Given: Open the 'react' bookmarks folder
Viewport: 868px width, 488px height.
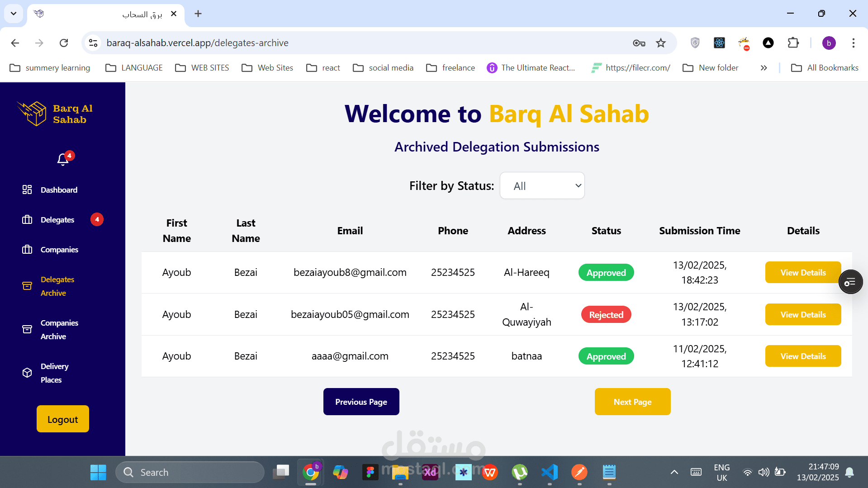Looking at the screenshot, I should click(323, 68).
